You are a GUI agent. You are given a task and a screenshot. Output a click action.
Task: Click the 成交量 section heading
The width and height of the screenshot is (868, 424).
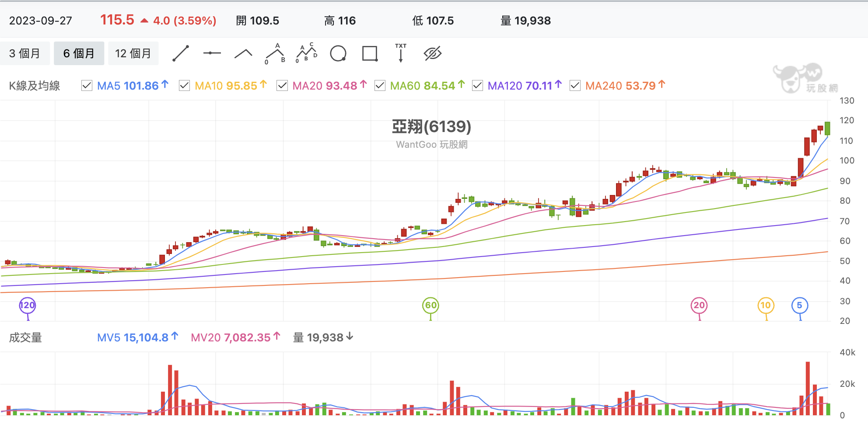coord(25,337)
